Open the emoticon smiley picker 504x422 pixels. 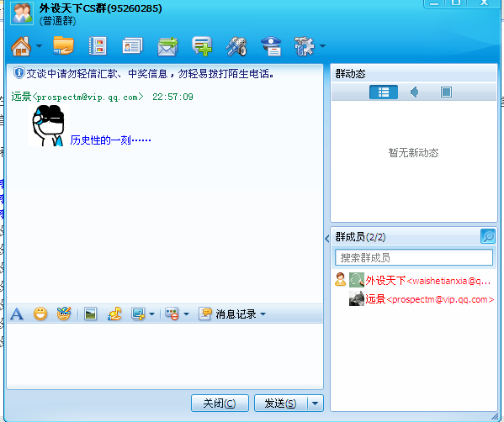click(40, 314)
